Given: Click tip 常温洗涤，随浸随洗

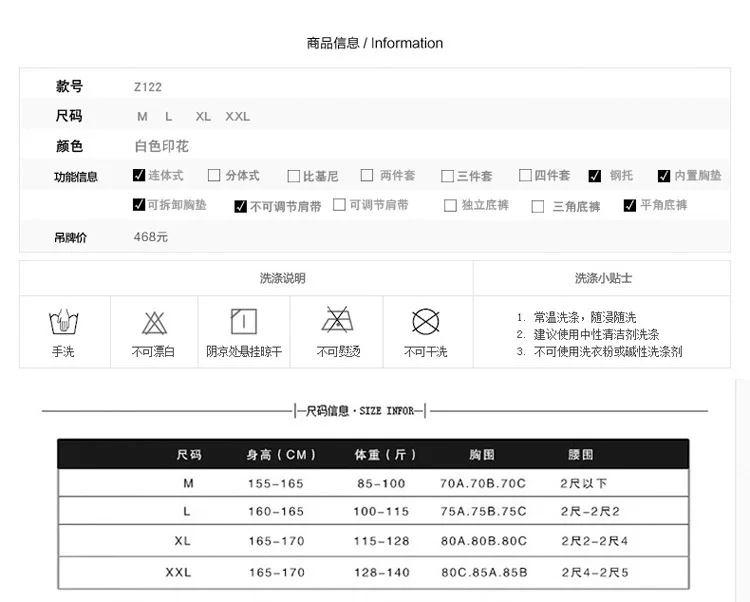Looking at the screenshot, I should click(585, 317).
